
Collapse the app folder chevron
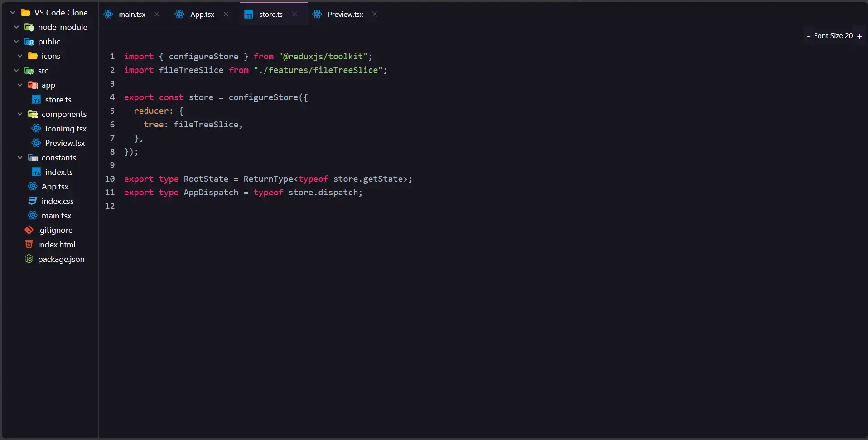(20, 85)
